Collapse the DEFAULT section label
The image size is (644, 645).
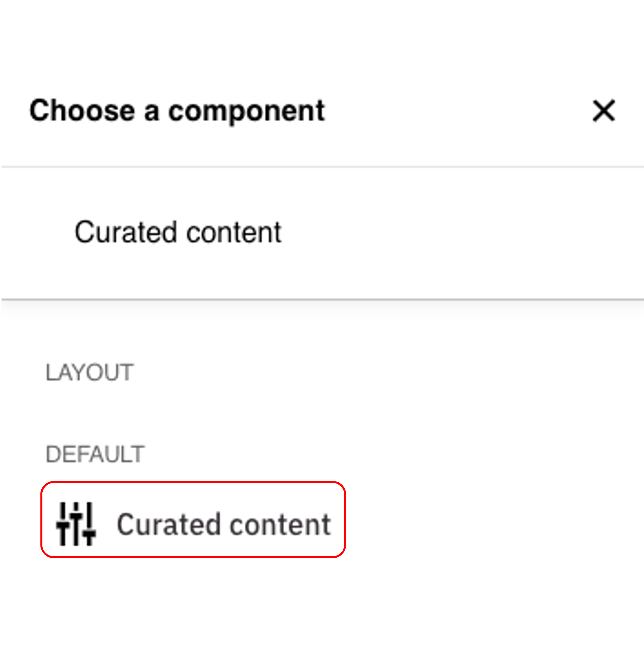(x=95, y=454)
